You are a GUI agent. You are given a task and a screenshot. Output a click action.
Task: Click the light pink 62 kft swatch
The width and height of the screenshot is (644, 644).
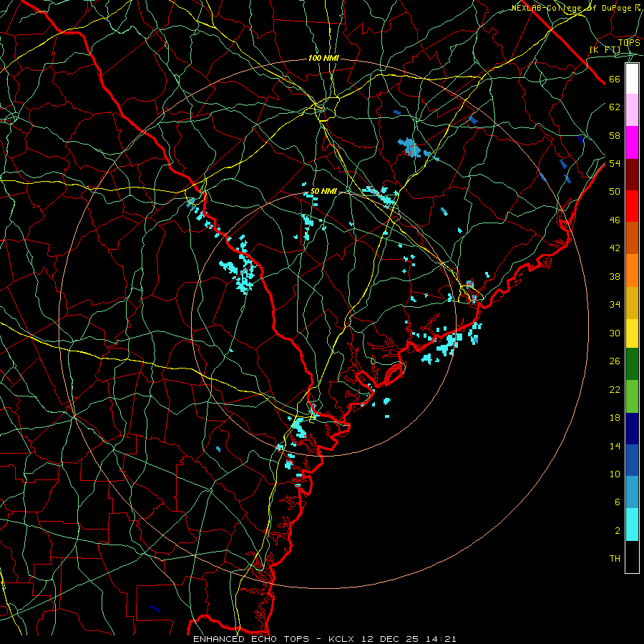pos(632,110)
